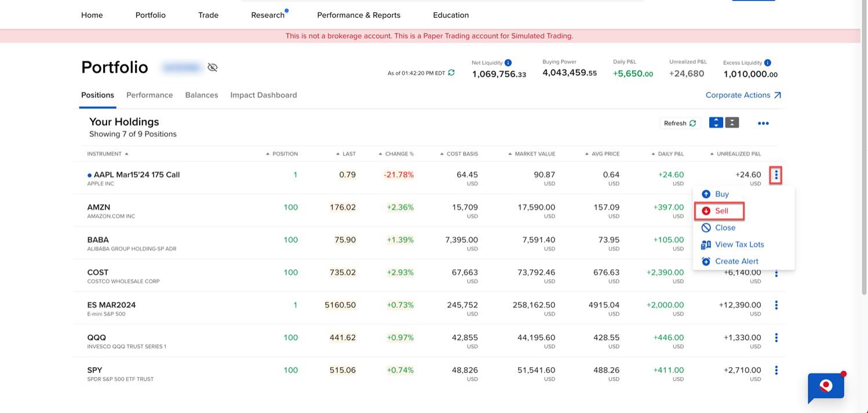The width and height of the screenshot is (868, 413).
Task: Go to the Home navigation item
Action: [92, 15]
